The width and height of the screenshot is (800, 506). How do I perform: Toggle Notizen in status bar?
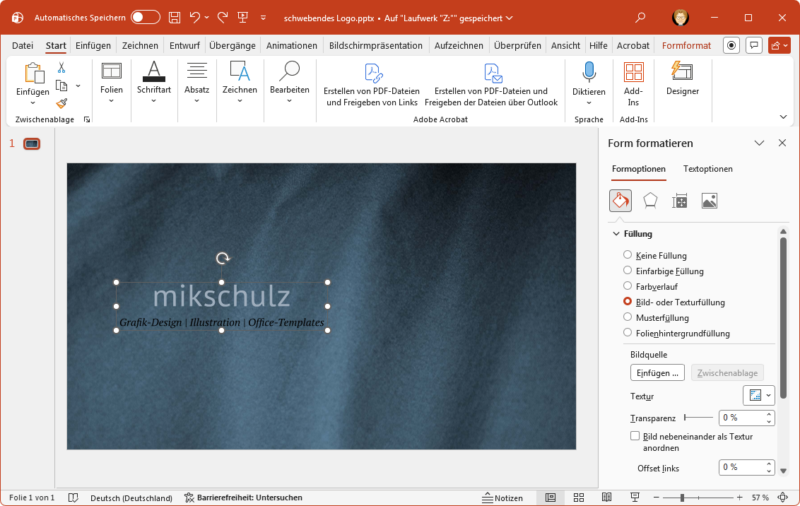tap(503, 497)
